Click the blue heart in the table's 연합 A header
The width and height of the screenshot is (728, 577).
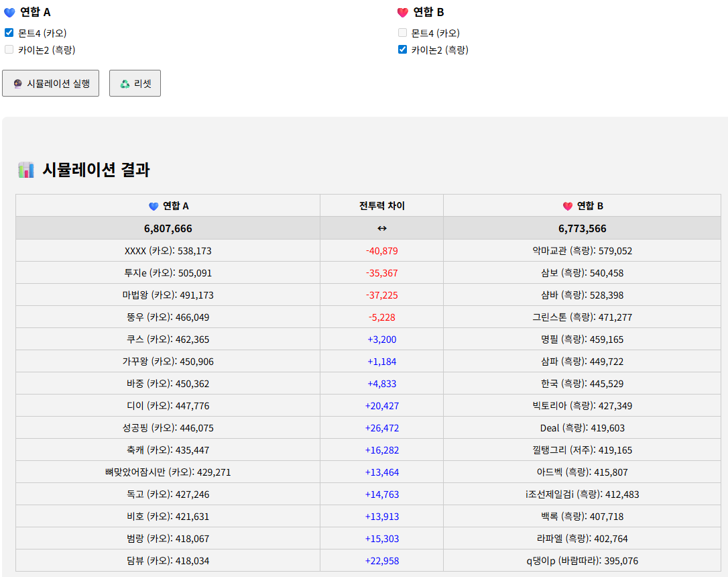154,206
